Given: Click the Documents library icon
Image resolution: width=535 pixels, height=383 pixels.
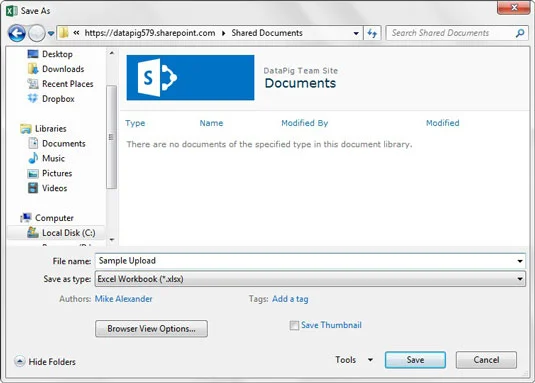Looking at the screenshot, I should coord(33,143).
